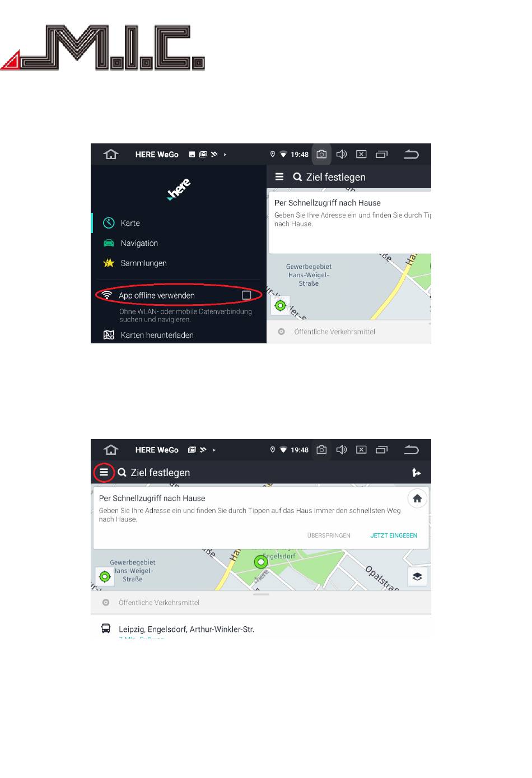The width and height of the screenshot is (532, 778).
Task: Select the Leipzig, Engelsdorf, Arthur-Winkler-Str. stop
Action: [186, 629]
